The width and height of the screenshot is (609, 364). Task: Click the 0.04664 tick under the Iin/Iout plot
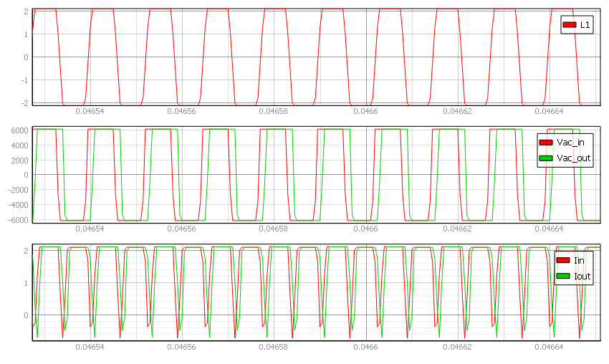550,346
